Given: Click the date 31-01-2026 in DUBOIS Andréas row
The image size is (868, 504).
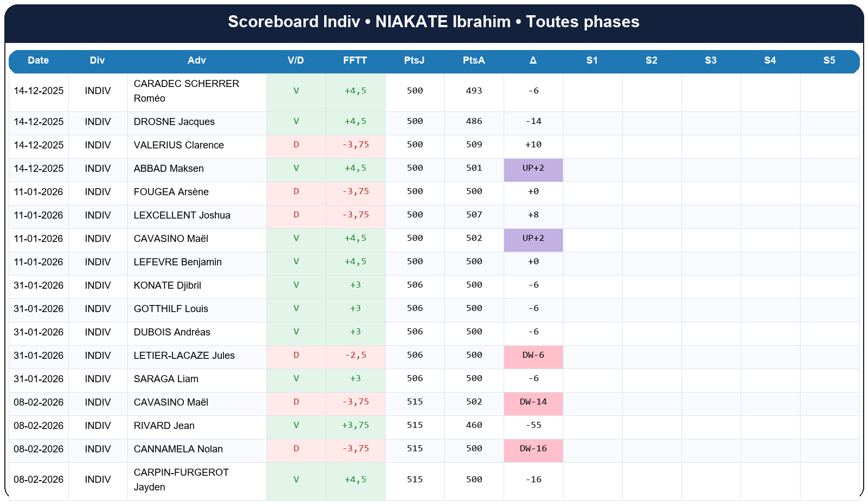Looking at the screenshot, I should pyautogui.click(x=39, y=332).
